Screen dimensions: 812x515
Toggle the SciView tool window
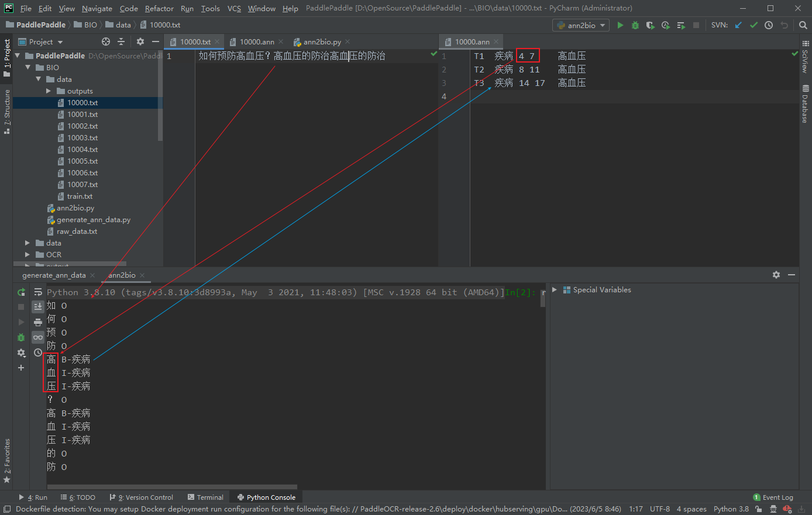coord(806,57)
